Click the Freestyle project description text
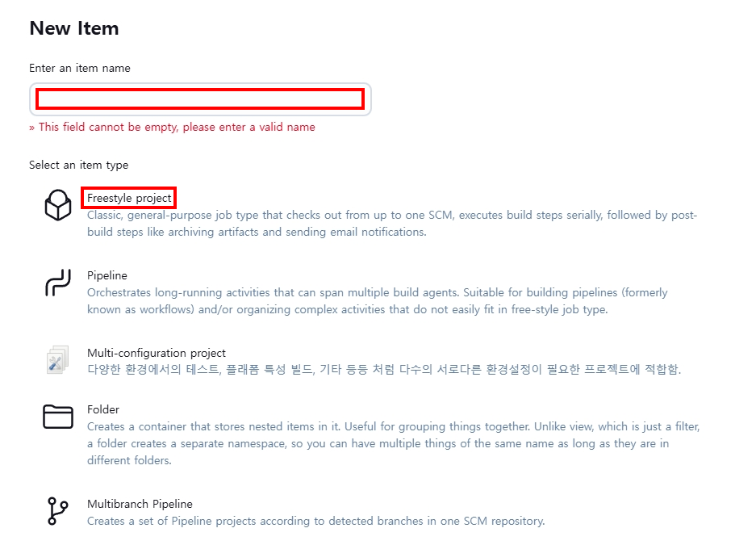This screenshot has height=545, width=756. point(392,224)
